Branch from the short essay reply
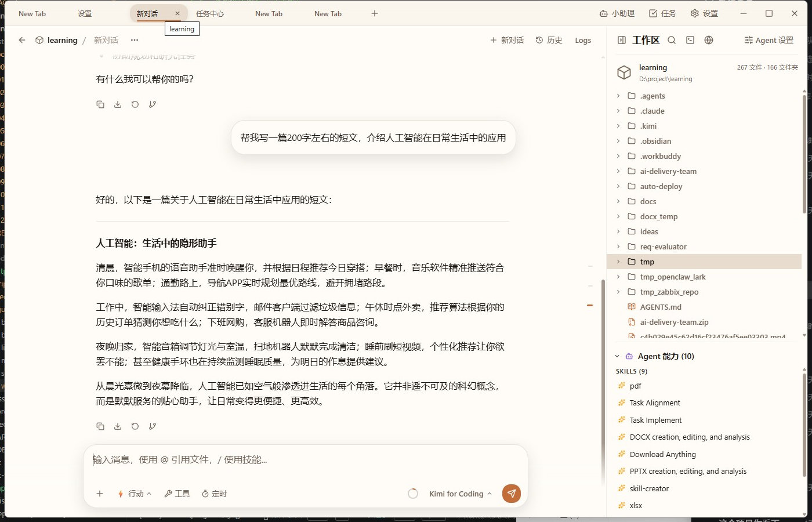Viewport: 812px width, 522px height. coord(153,426)
